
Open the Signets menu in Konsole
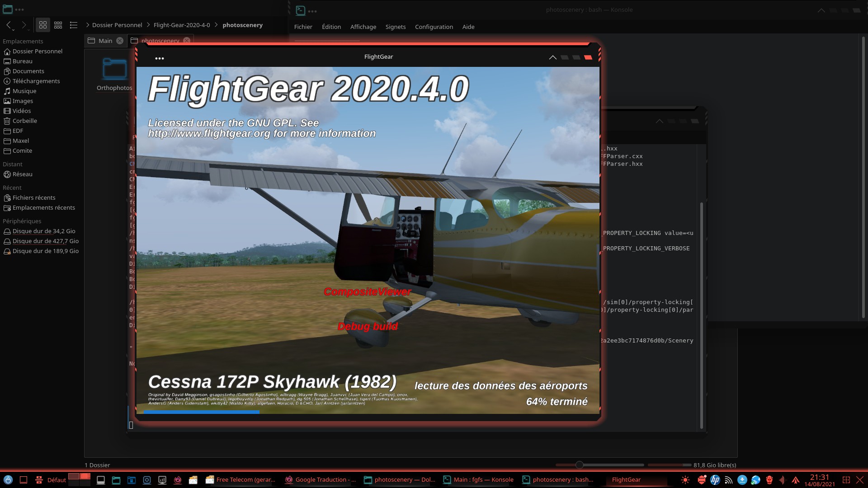(395, 27)
